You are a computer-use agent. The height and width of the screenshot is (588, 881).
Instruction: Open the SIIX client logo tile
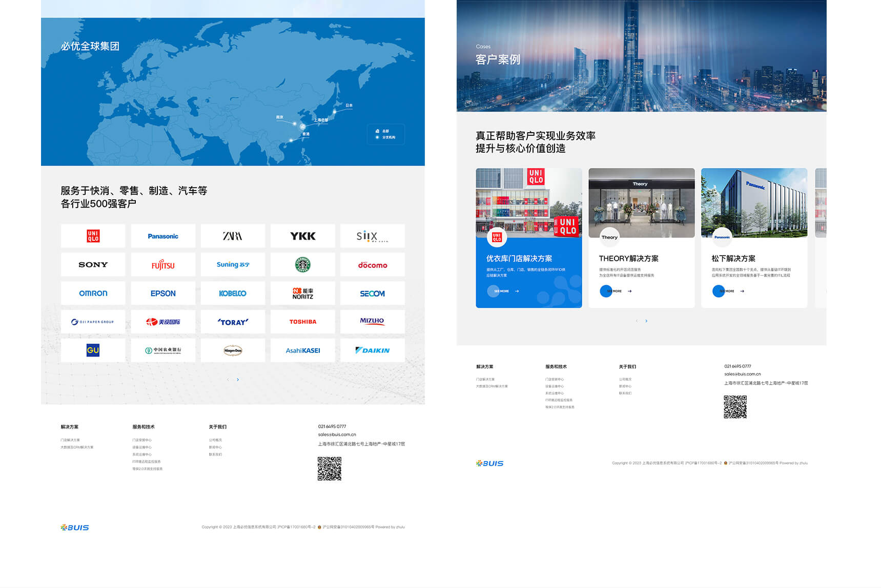pyautogui.click(x=373, y=236)
